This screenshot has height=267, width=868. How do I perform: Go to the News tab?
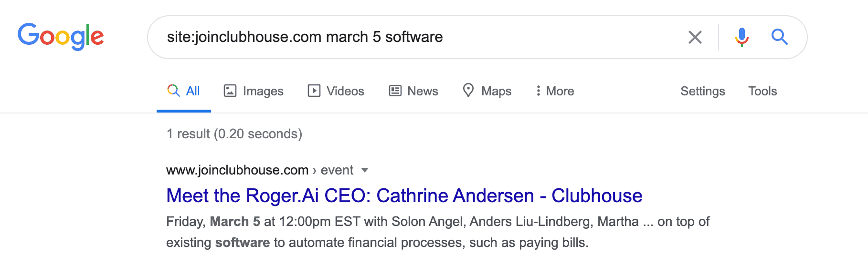(413, 91)
